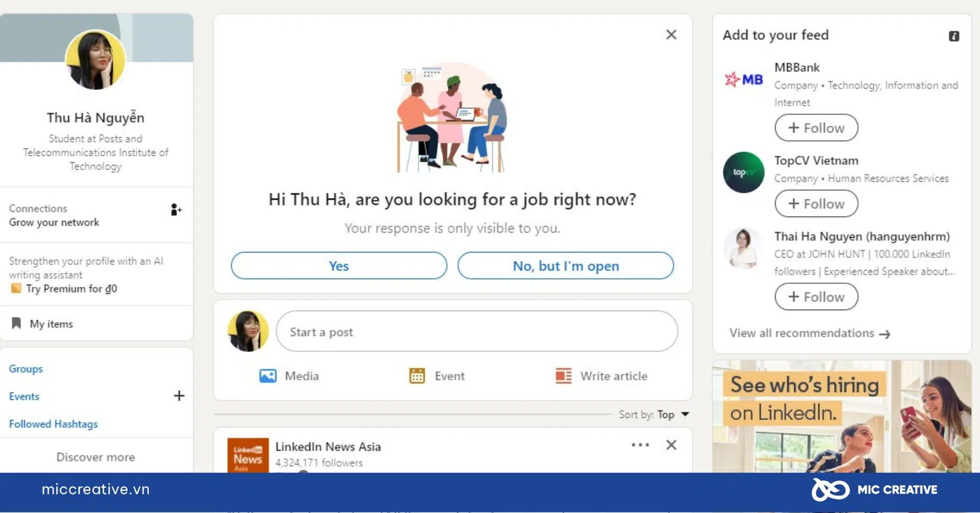Dismiss the job-seeking prompt card
This screenshot has width=980, height=513.
point(671,35)
